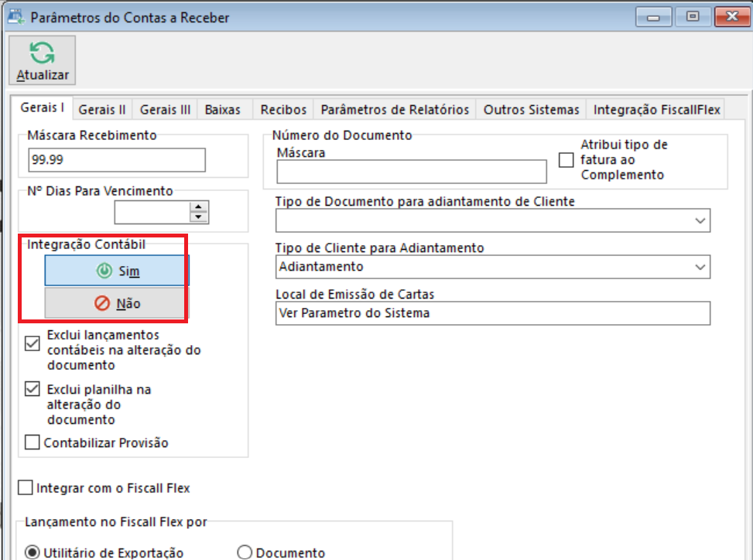
Task: Expand Tipo de Documento para adiantamento de Cliente dropdown
Action: 700,220
